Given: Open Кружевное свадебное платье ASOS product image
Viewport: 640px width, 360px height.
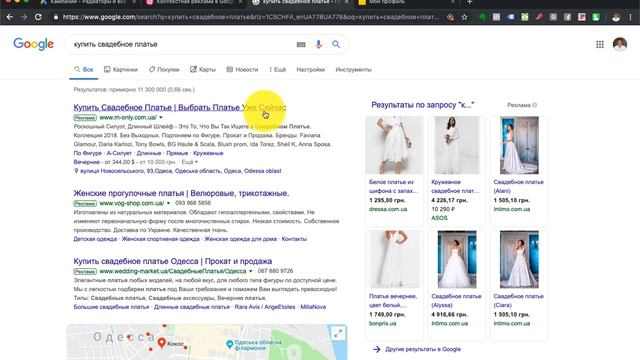Looking at the screenshot, I should click(x=457, y=145).
